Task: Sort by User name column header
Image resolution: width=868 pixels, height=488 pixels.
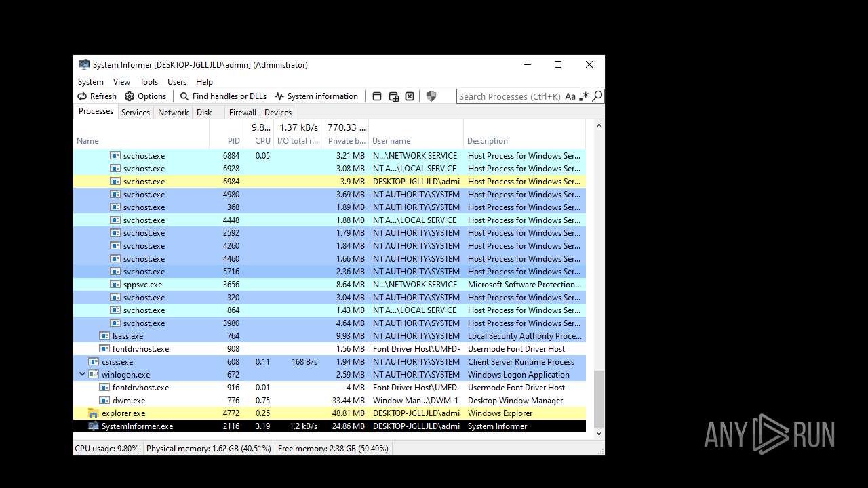Action: (x=416, y=134)
